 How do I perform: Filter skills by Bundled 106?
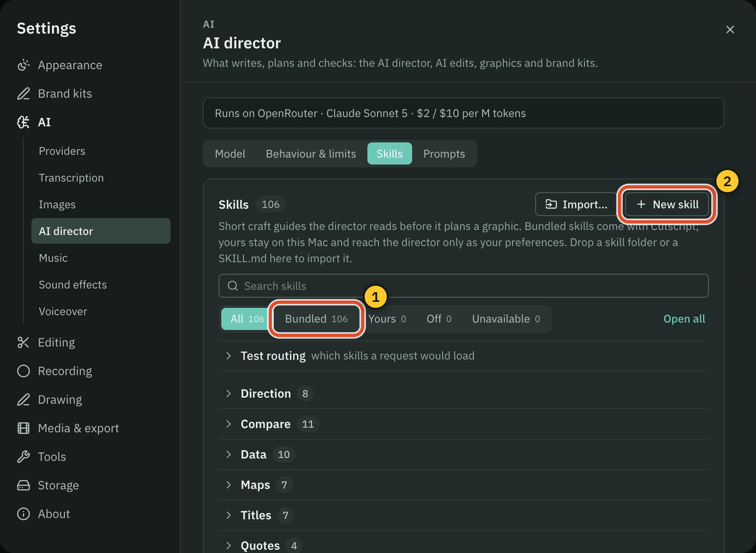tap(316, 319)
